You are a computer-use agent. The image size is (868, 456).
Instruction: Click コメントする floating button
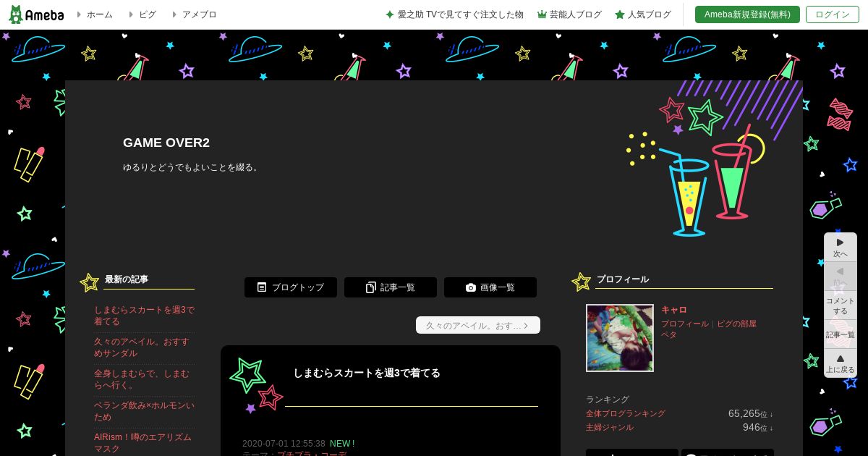pos(840,305)
